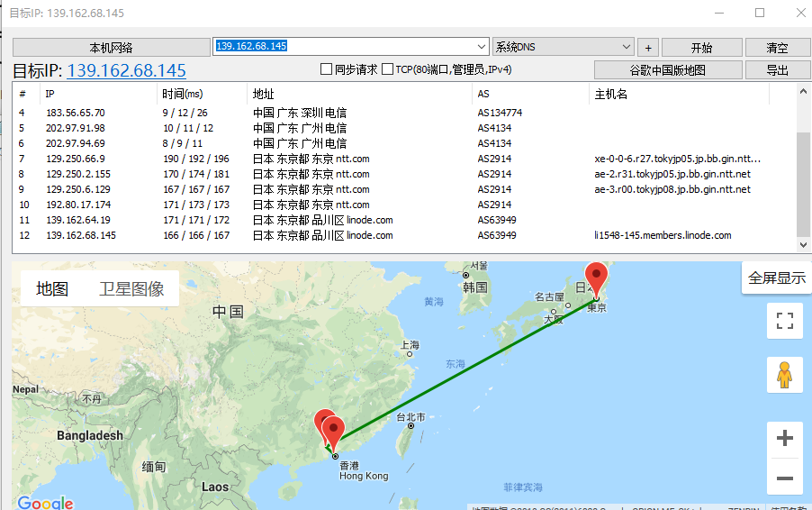Sort by the 时间(ms) column header
The width and height of the screenshot is (812, 510).
tap(202, 94)
